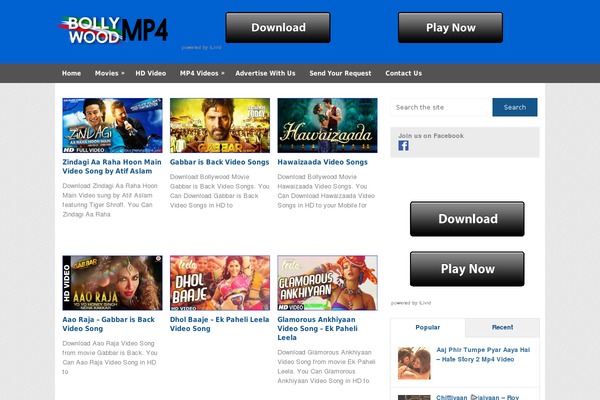Click the sidebar Play Now button
Image resolution: width=600 pixels, height=400 pixels.
click(x=467, y=269)
